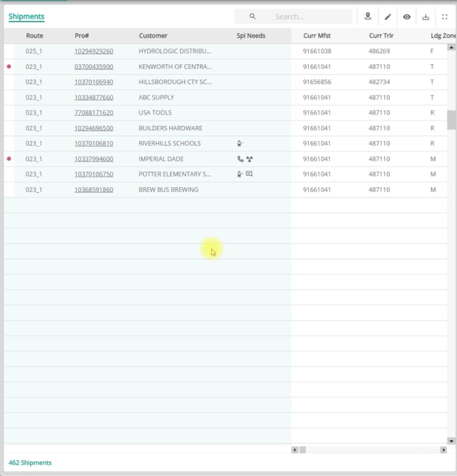The width and height of the screenshot is (457, 476).
Task: Open Pro# 77088171620 link
Action: coord(94,113)
